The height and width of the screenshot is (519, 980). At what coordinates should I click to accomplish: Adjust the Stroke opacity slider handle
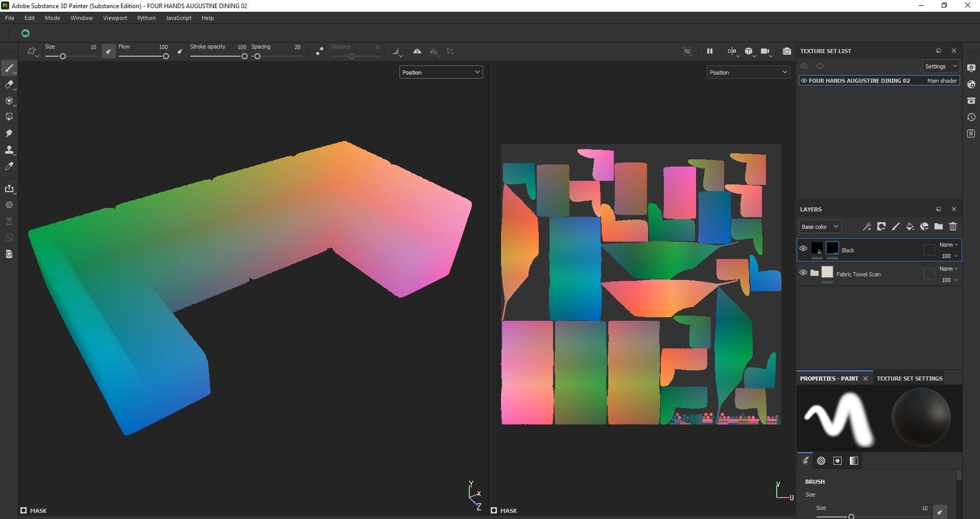pyautogui.click(x=245, y=56)
